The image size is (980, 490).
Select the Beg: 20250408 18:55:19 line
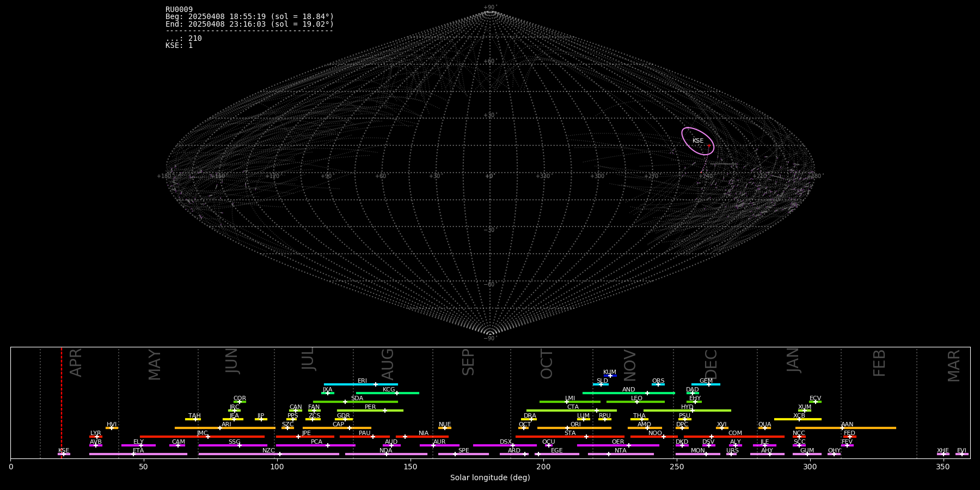point(250,17)
